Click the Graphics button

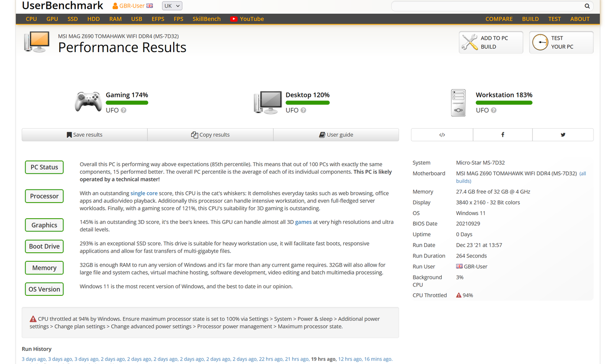tap(44, 225)
